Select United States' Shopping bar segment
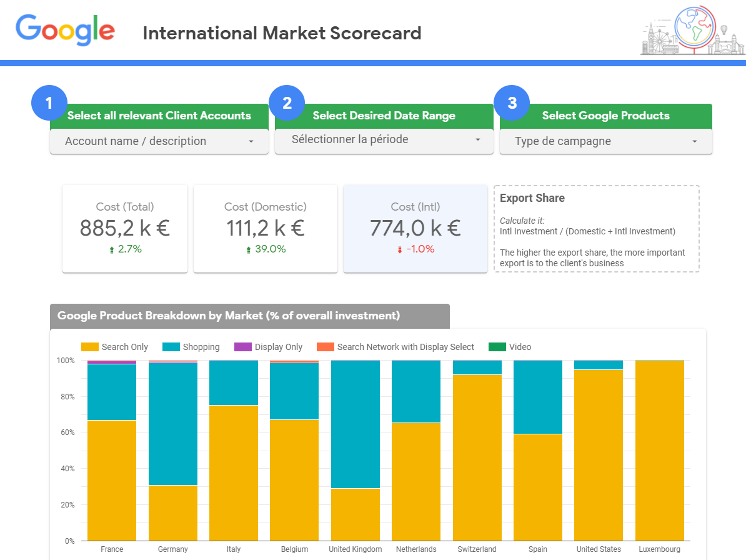Screen dimensions: 746x560 click(599, 366)
